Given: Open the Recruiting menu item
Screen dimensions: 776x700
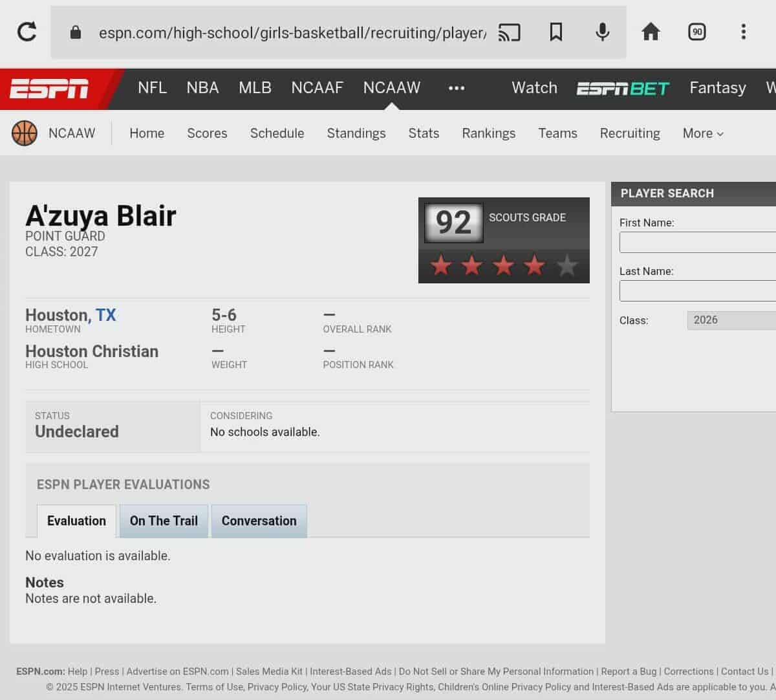Looking at the screenshot, I should 629,133.
